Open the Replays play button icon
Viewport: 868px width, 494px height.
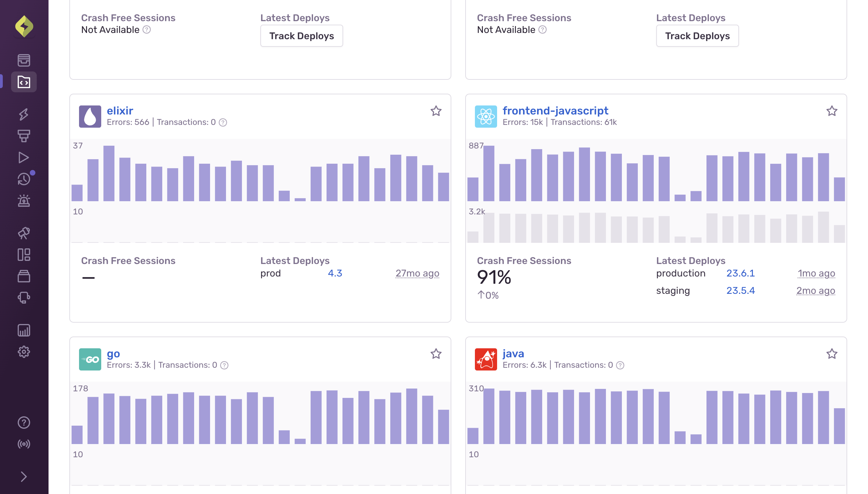[24, 157]
